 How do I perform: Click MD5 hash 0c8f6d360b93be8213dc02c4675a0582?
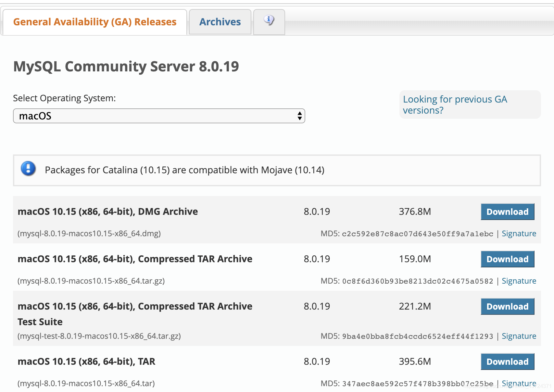417,281
